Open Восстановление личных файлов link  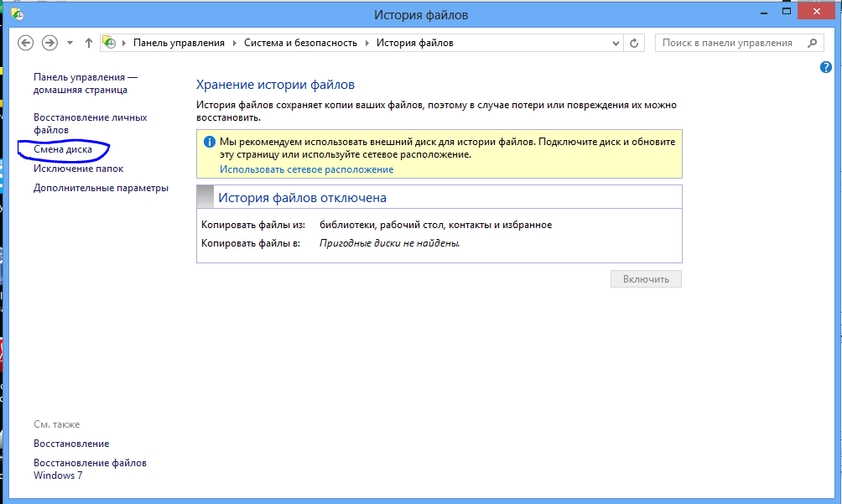coord(91,123)
